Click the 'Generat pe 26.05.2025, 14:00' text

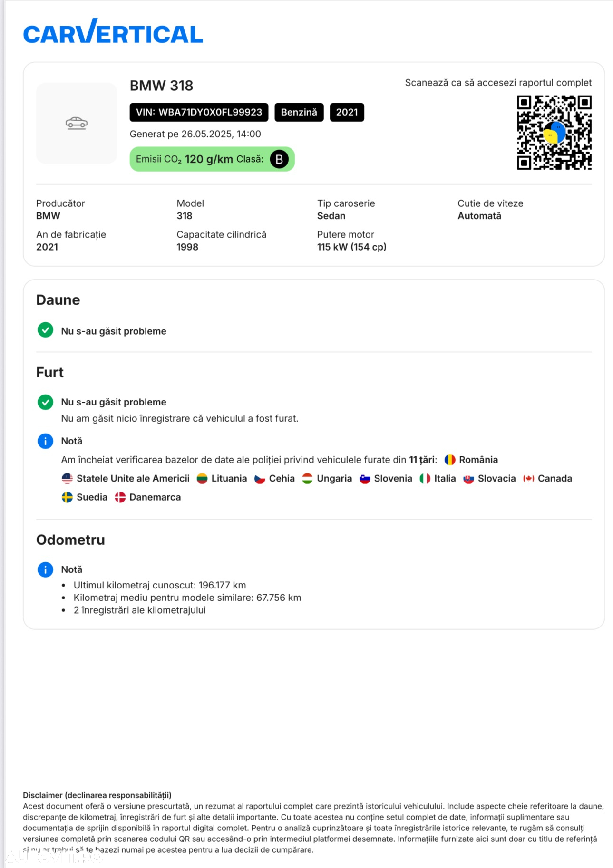pyautogui.click(x=195, y=134)
